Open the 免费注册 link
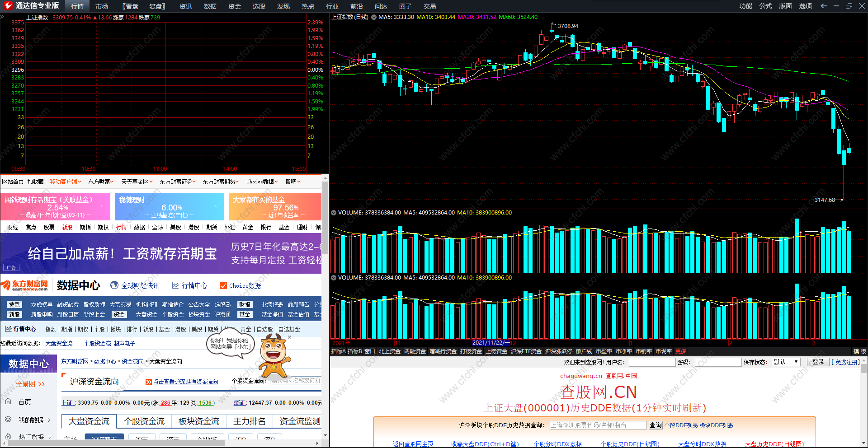This screenshot has height=448, width=868. [x=847, y=362]
